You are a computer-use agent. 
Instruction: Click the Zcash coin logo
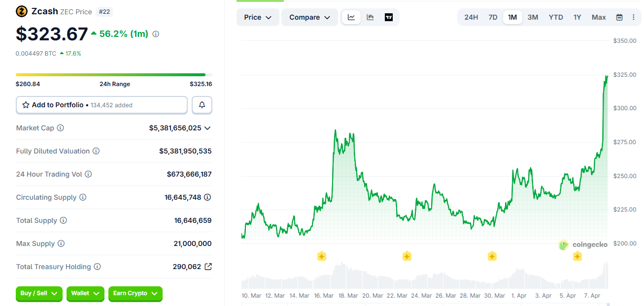pyautogui.click(x=21, y=11)
